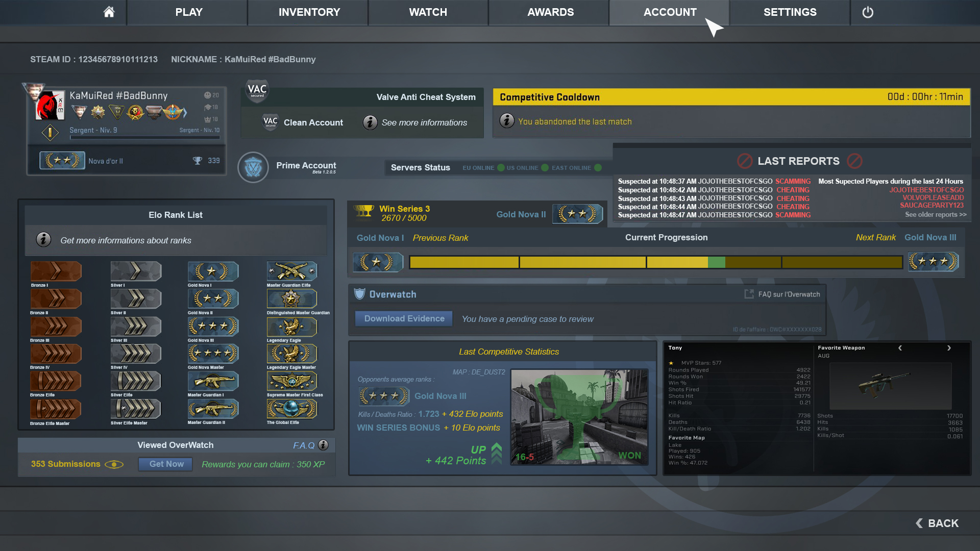This screenshot has width=980, height=551.
Task: Click the player avatar picture
Action: click(x=50, y=106)
